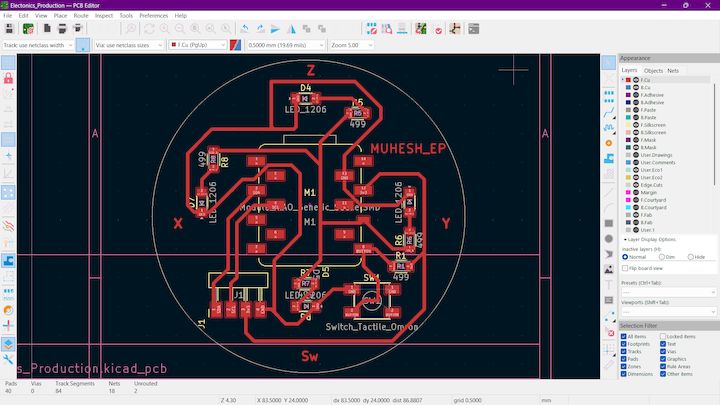Viewport: 720px width, 405px height.
Task: Open Board Setup icon in toolbar
Action: tap(28, 29)
